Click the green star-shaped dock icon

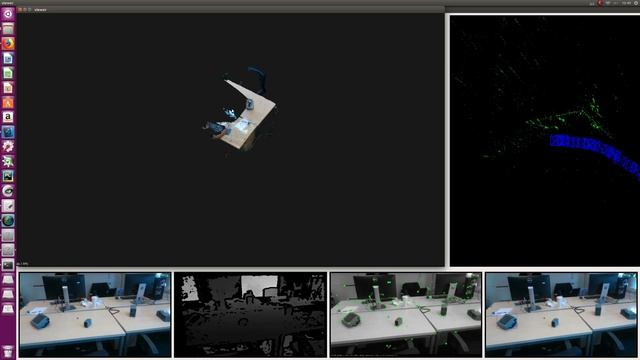coord(8,161)
